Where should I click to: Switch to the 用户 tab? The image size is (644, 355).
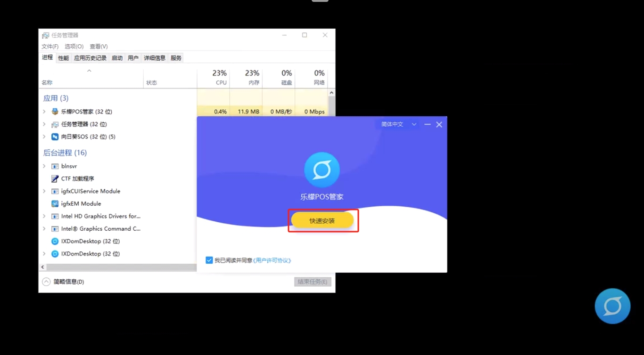pos(133,58)
